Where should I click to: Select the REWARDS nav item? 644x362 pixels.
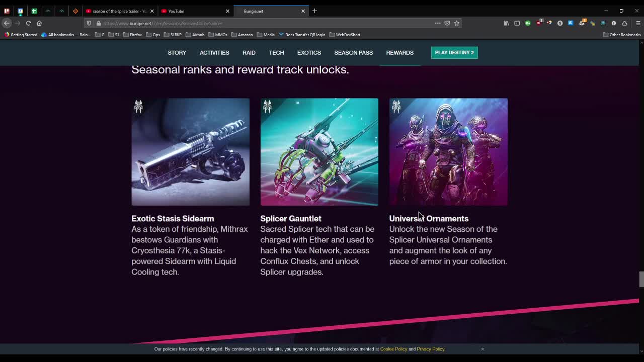(x=400, y=52)
